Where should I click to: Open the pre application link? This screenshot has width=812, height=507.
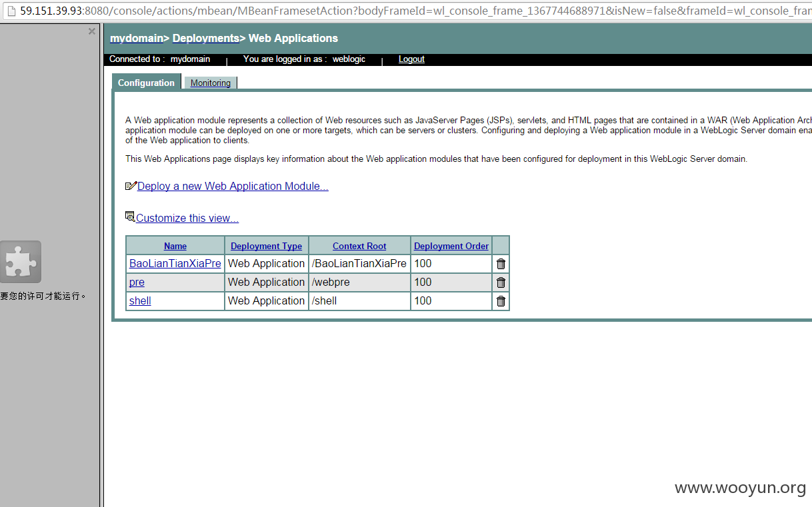[x=137, y=282]
